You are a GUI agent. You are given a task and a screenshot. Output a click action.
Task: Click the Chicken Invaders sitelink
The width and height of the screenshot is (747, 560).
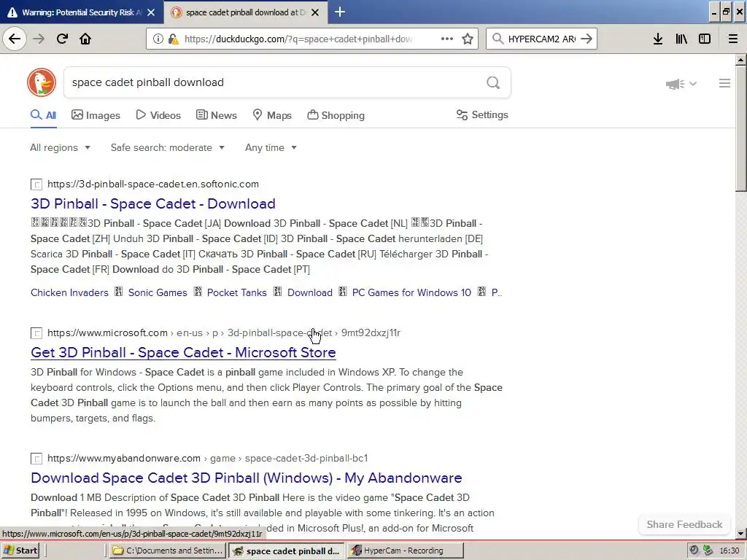pyautogui.click(x=69, y=292)
